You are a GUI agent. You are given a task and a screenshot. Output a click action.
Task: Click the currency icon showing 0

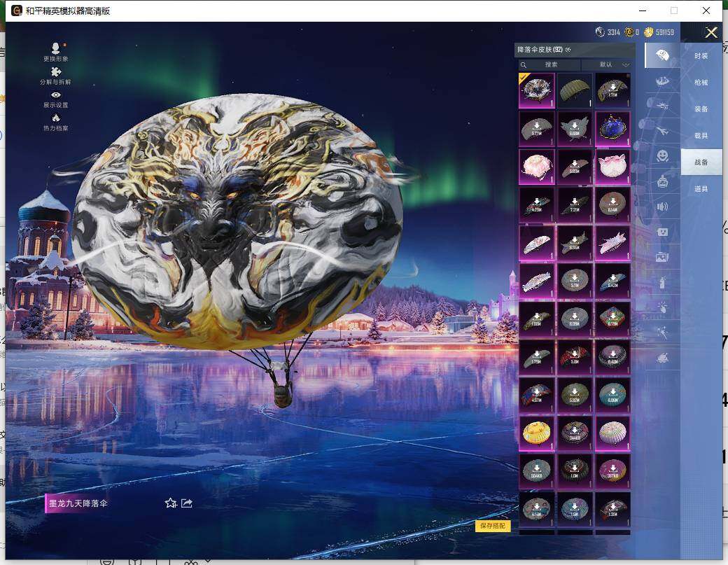pos(629,32)
